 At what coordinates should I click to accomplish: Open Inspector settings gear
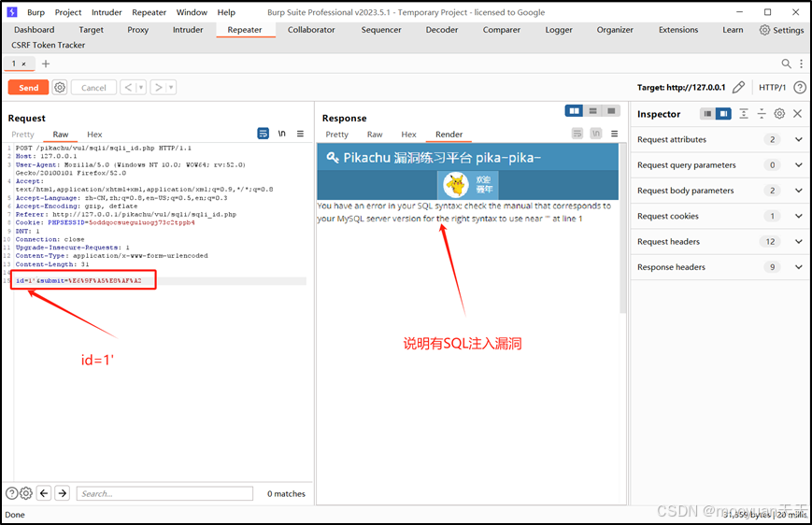tap(779, 114)
